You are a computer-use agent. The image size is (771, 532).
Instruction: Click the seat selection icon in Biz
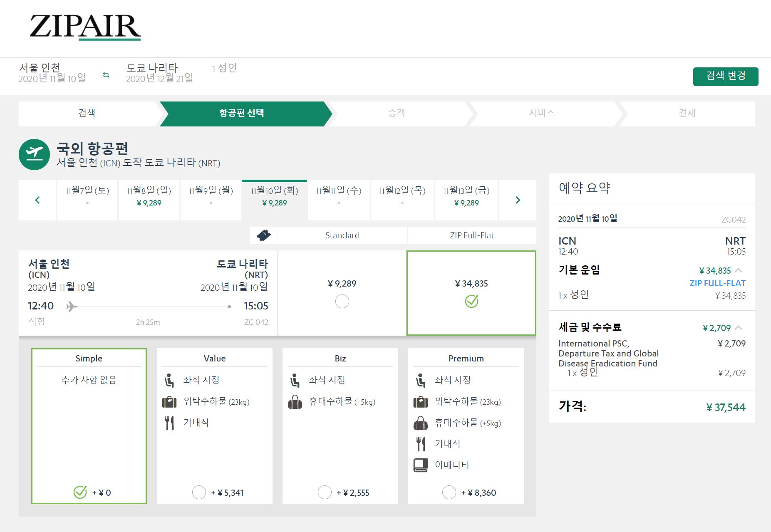[295, 380]
